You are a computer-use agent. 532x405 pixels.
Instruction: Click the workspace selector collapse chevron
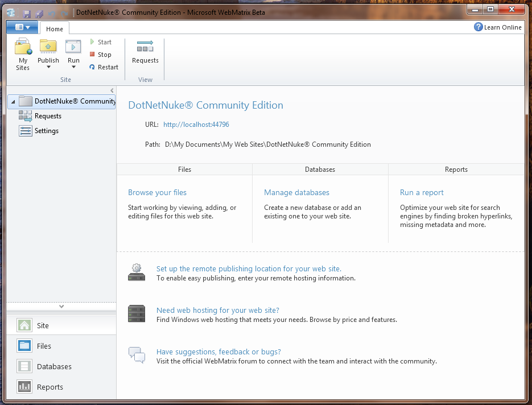[x=61, y=306]
